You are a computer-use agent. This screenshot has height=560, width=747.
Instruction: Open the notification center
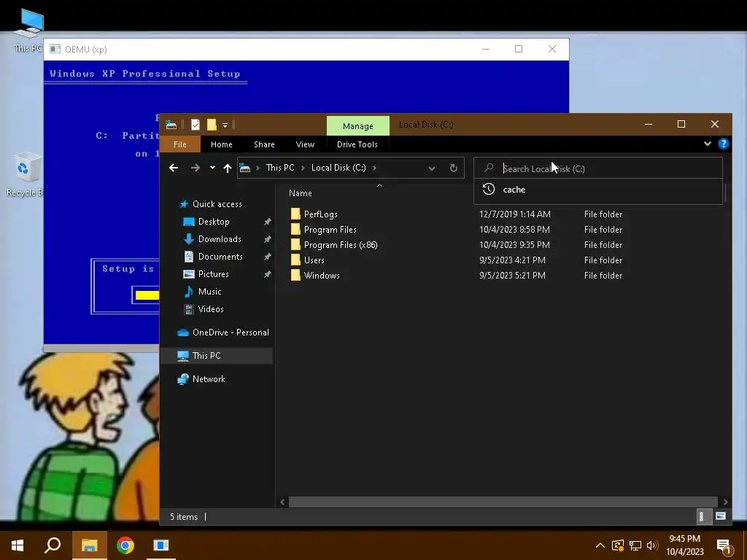click(724, 546)
